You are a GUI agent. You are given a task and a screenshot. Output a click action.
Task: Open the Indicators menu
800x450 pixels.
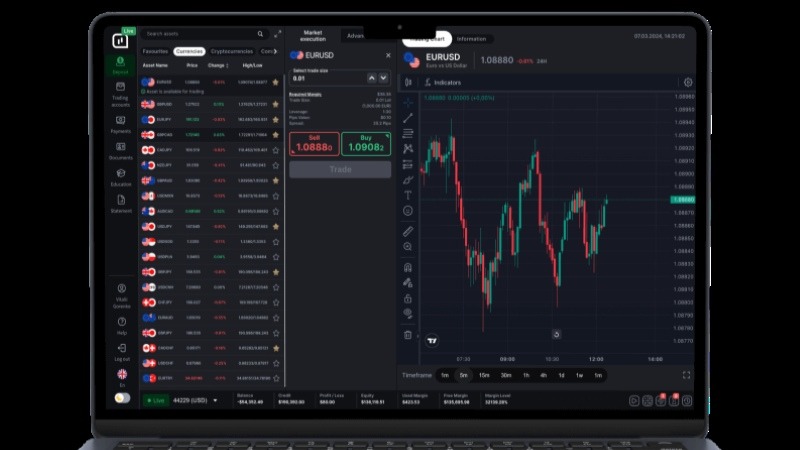click(x=443, y=82)
